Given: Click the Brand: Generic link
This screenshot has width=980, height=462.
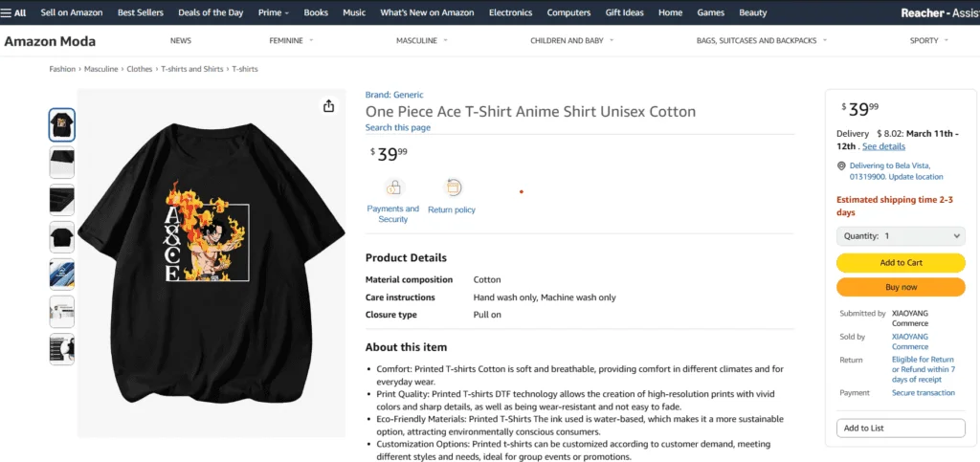Looking at the screenshot, I should tap(395, 95).
